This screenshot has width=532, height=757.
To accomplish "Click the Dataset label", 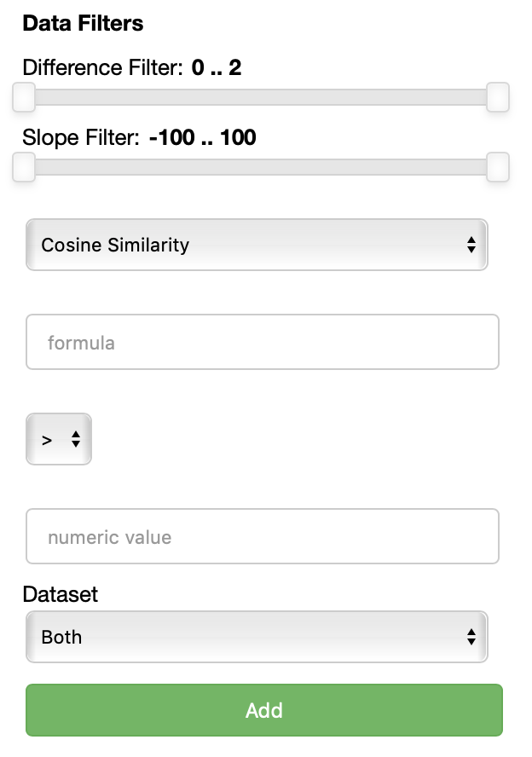I will 61,594.
